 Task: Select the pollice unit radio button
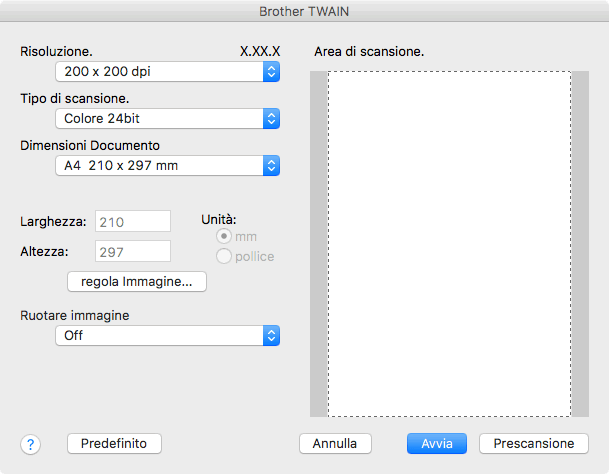pyautogui.click(x=224, y=256)
